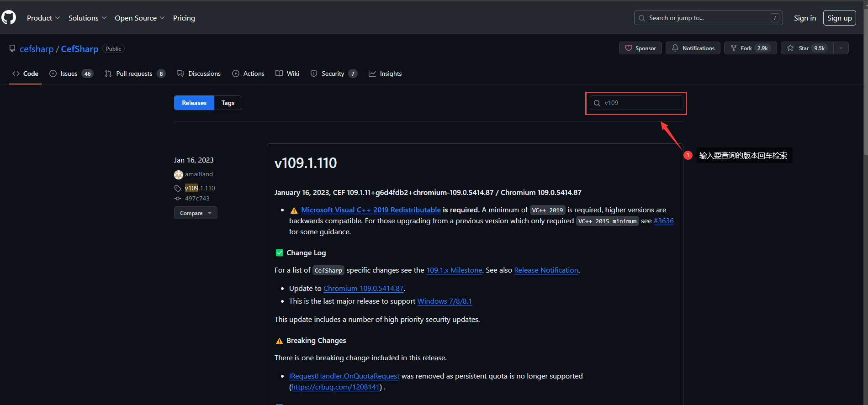Click the Sponsor heart icon

coord(629,48)
